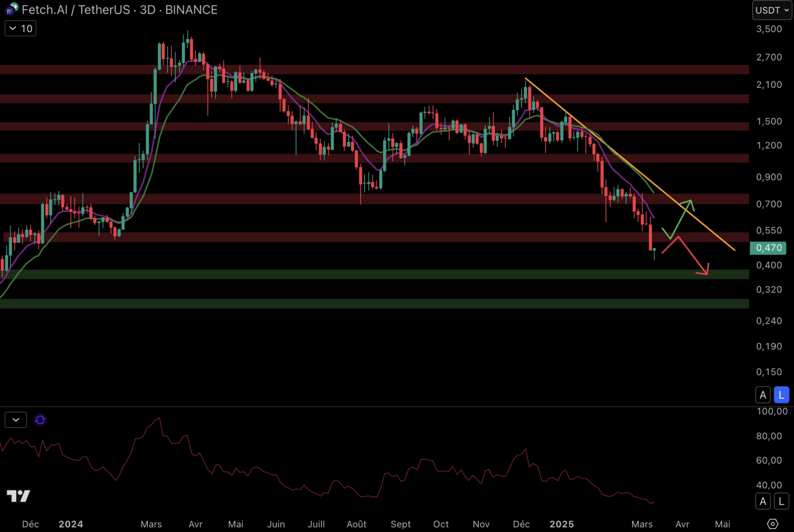This screenshot has width=794, height=532.
Task: Click the 0,320 price axis label
Action: pyautogui.click(x=769, y=290)
